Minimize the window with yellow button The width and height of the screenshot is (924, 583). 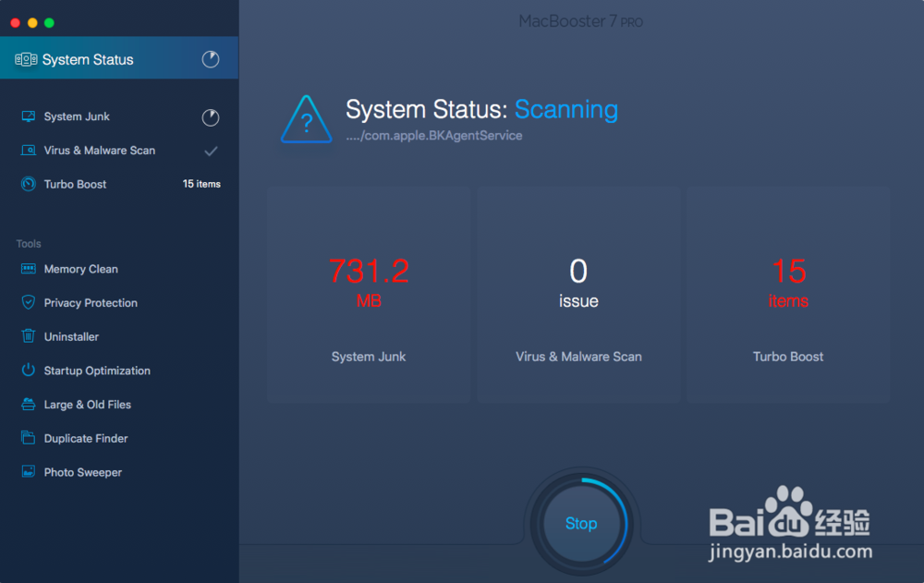[32, 22]
